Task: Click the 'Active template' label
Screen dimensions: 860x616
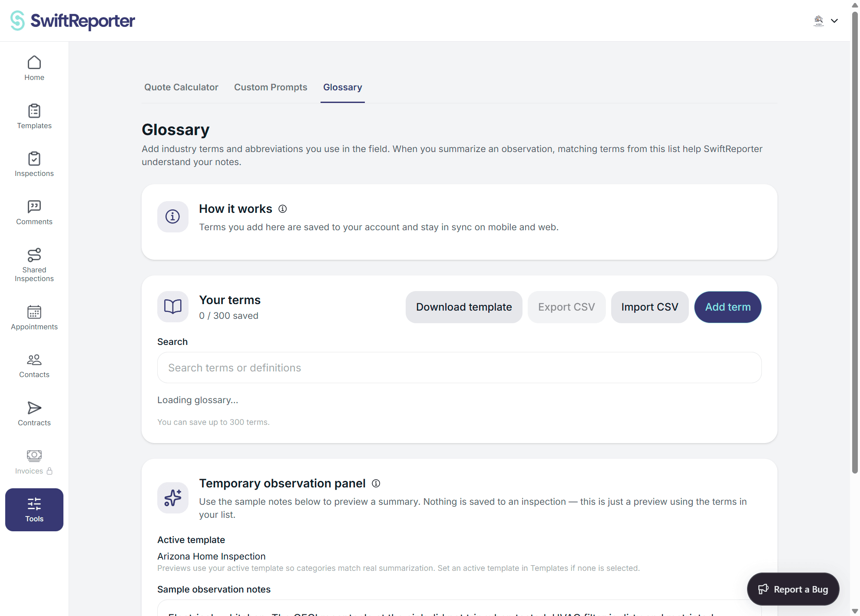Action: click(x=191, y=540)
